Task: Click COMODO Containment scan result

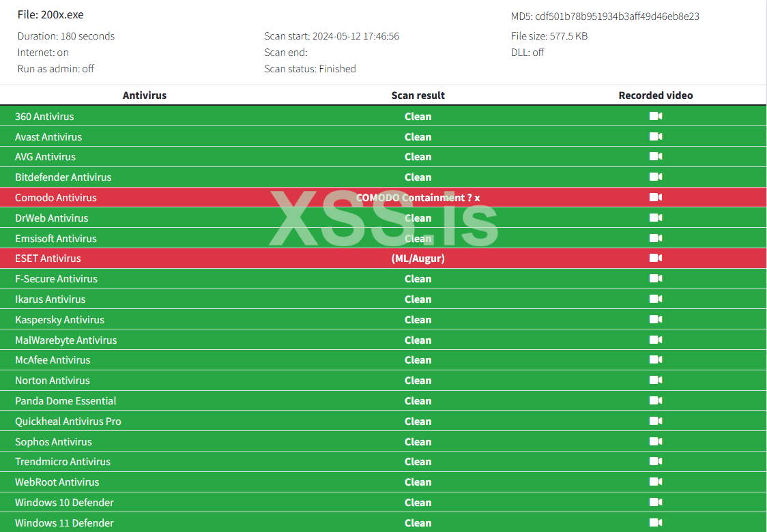Action: pos(418,198)
